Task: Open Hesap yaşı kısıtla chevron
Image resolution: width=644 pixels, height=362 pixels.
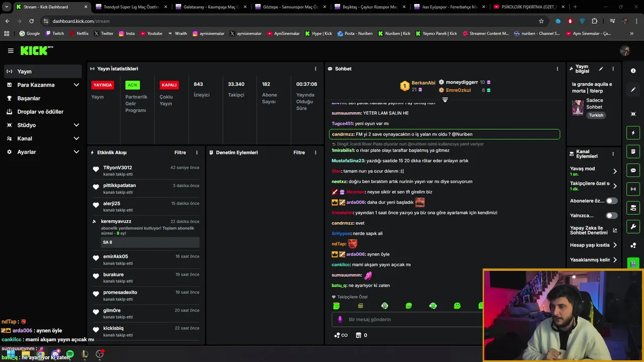Action: tap(614, 245)
